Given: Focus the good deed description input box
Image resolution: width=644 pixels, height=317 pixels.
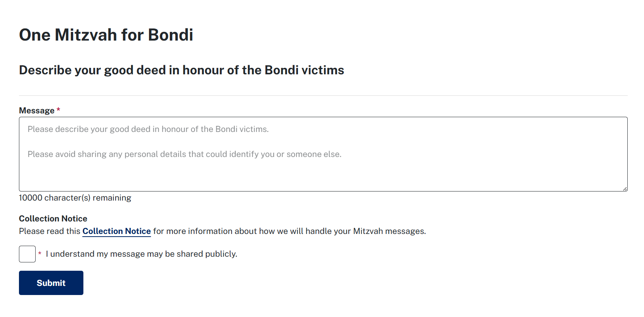Looking at the screenshot, I should [x=265, y=154].
